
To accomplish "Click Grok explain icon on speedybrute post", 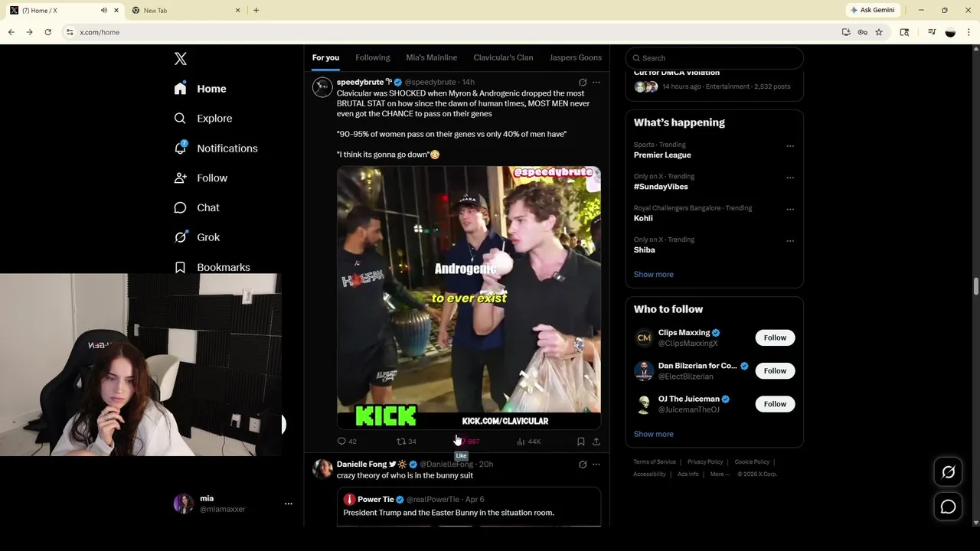I will [x=583, y=82].
